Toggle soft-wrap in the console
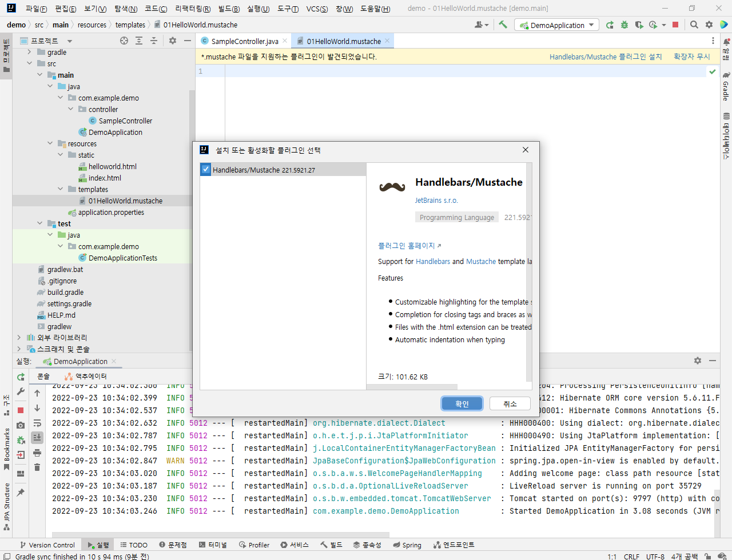732x560 pixels. 37,423
